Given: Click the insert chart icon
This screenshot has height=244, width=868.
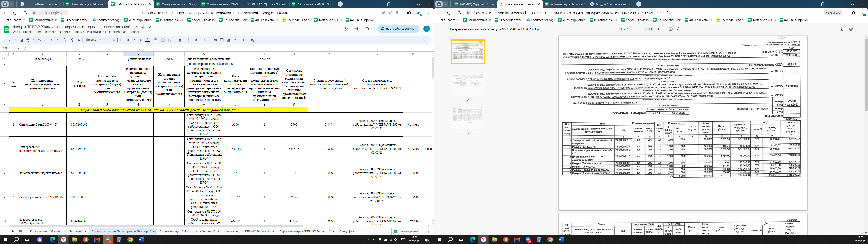Looking at the screenshot, I should pyautogui.click(x=228, y=40).
